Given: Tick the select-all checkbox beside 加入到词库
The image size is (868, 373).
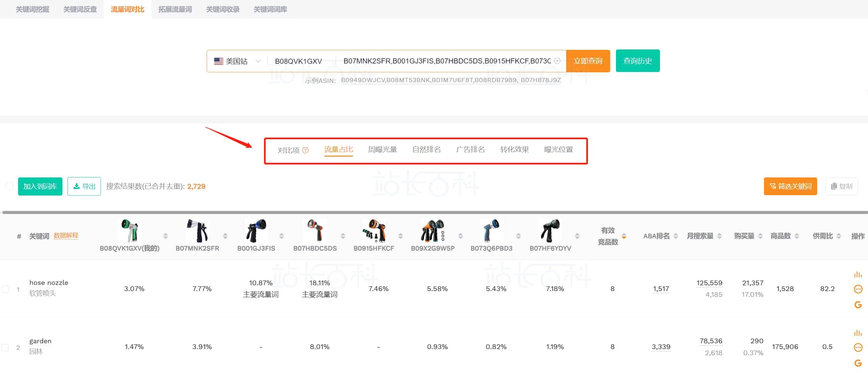Looking at the screenshot, I should point(10,186).
